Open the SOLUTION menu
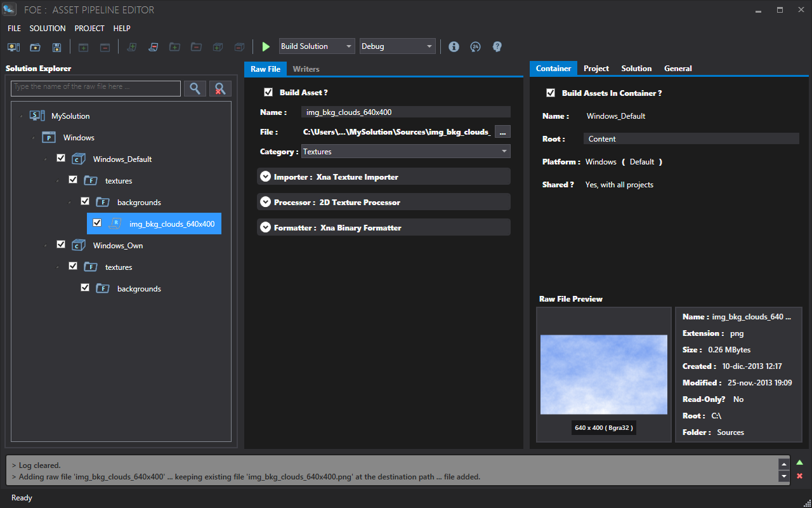The height and width of the screenshot is (508, 812). coord(48,29)
